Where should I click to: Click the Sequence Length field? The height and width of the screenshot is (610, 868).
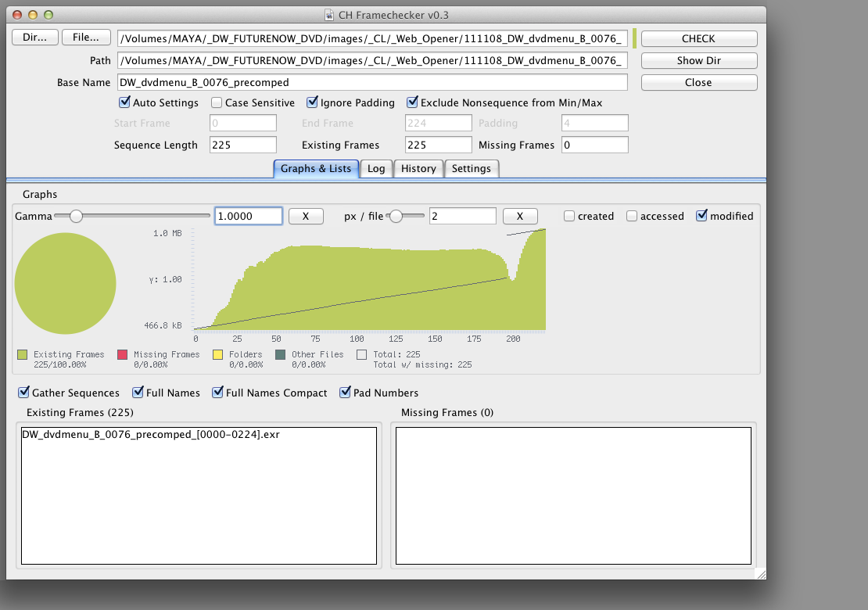tap(243, 145)
